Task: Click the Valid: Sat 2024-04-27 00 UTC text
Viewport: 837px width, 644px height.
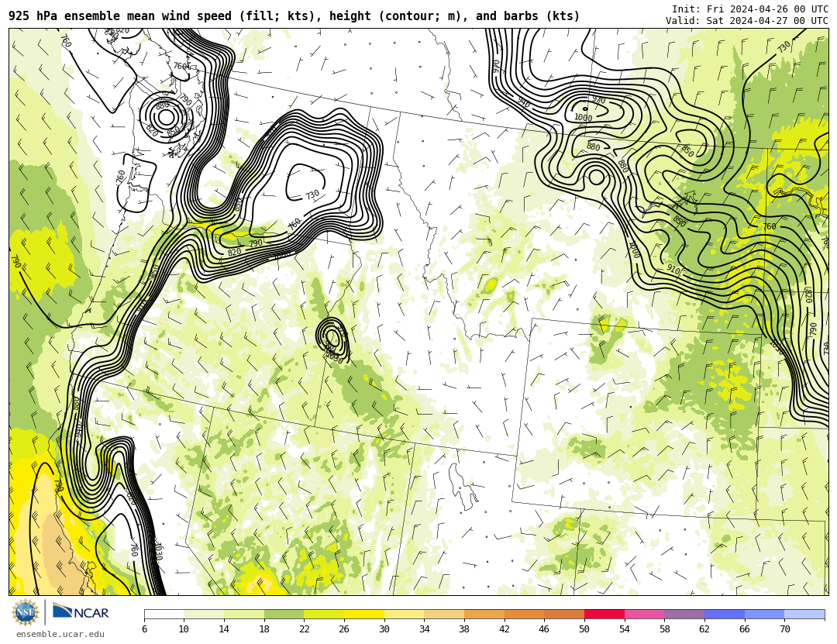Action: pos(747,21)
